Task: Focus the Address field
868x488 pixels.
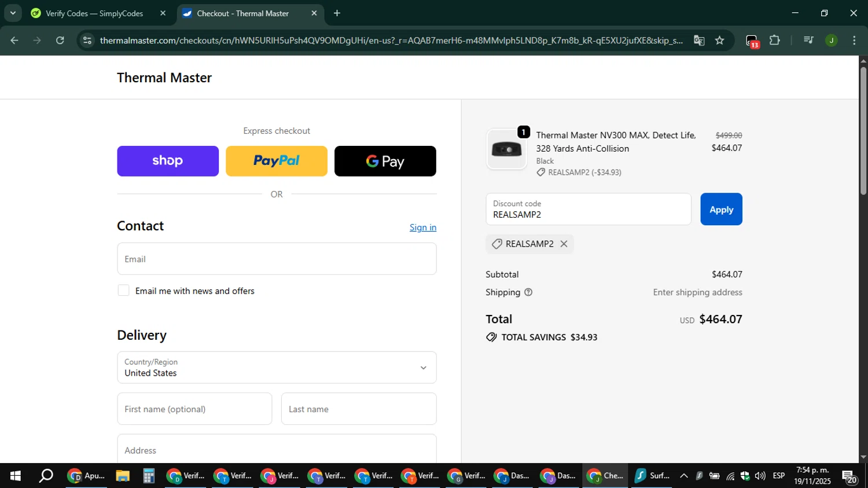Action: click(277, 449)
